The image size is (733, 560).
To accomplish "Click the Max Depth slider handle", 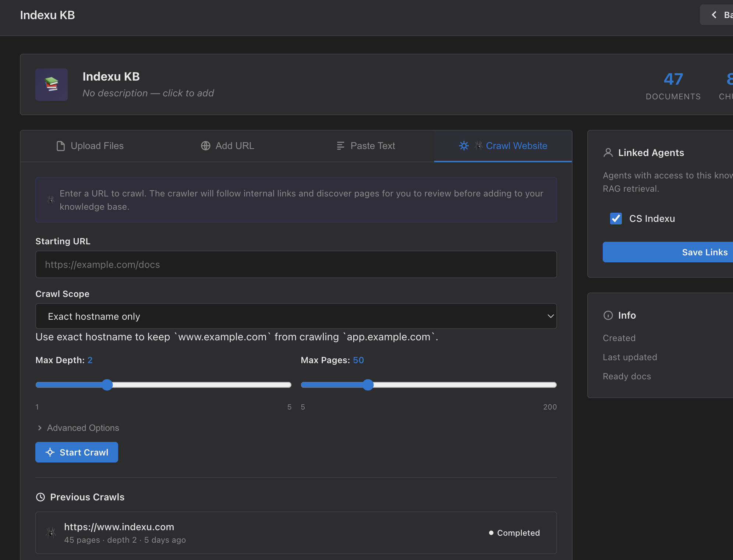I will coord(107,385).
